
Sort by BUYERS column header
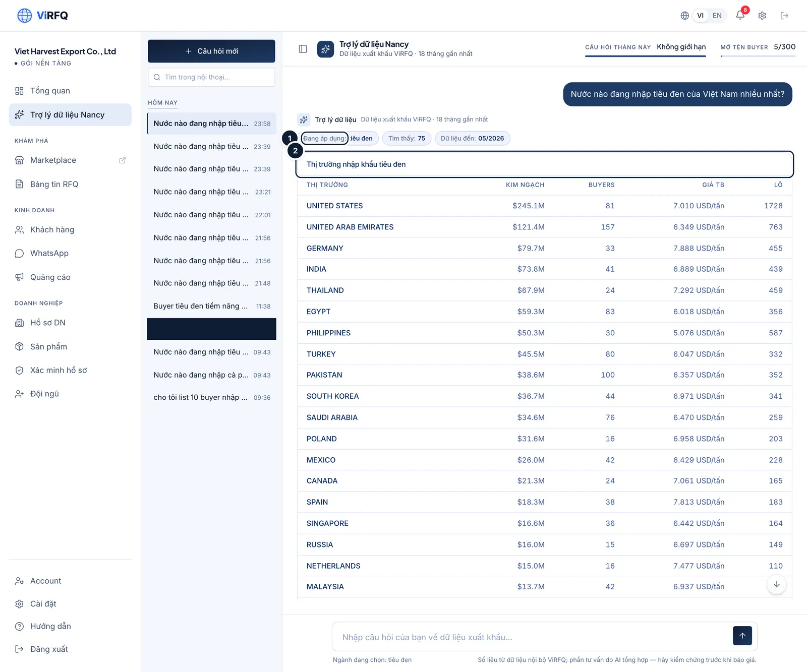601,185
